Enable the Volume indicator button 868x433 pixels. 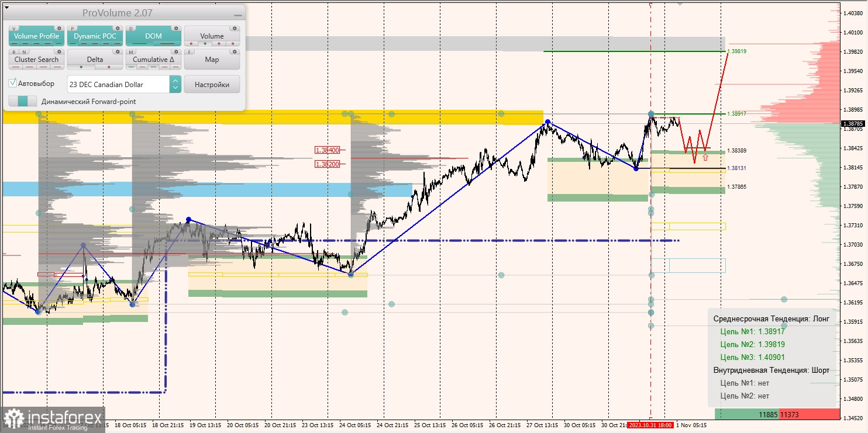(x=212, y=36)
